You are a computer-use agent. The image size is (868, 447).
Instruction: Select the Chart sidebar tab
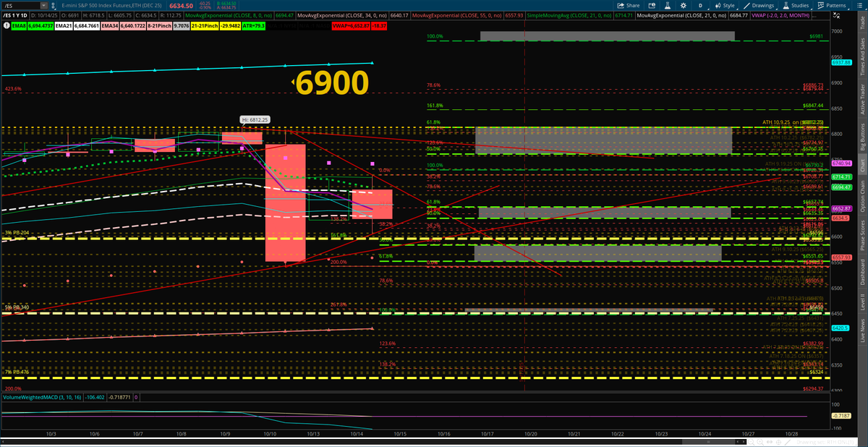coord(861,164)
